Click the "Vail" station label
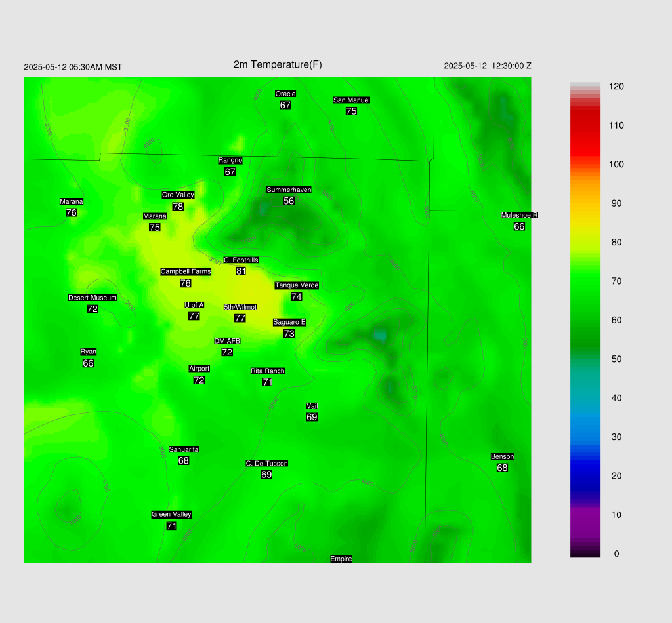672x623 pixels. click(312, 406)
